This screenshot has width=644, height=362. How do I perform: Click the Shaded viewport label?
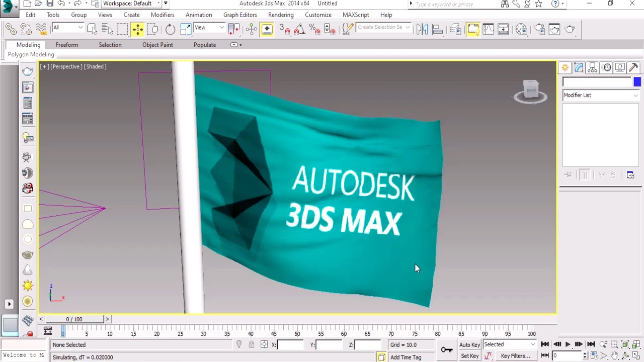click(x=95, y=66)
